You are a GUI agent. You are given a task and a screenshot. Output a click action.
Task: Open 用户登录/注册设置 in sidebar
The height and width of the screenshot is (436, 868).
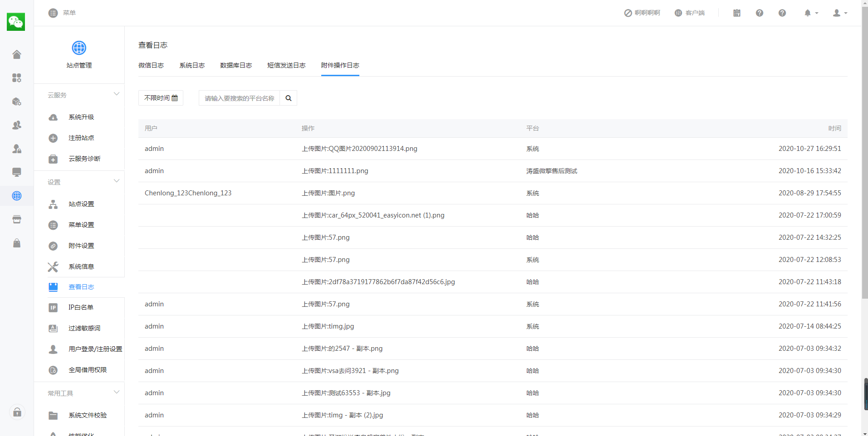95,349
